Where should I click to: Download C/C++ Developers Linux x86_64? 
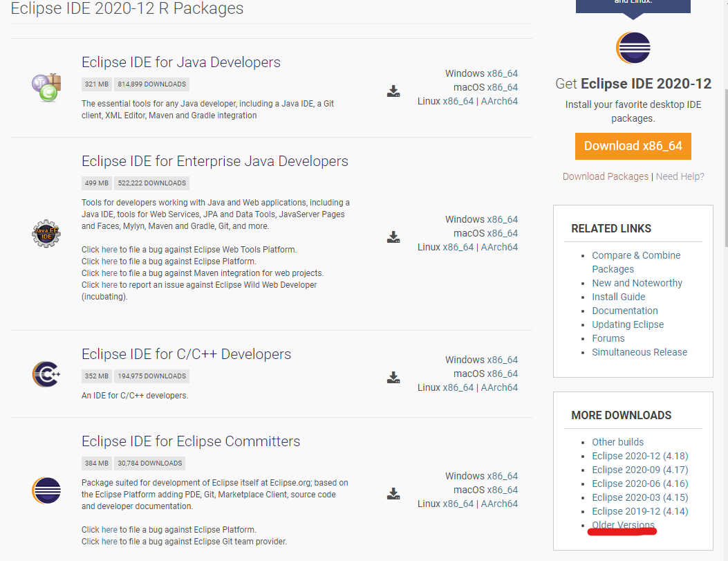pyautogui.click(x=458, y=388)
